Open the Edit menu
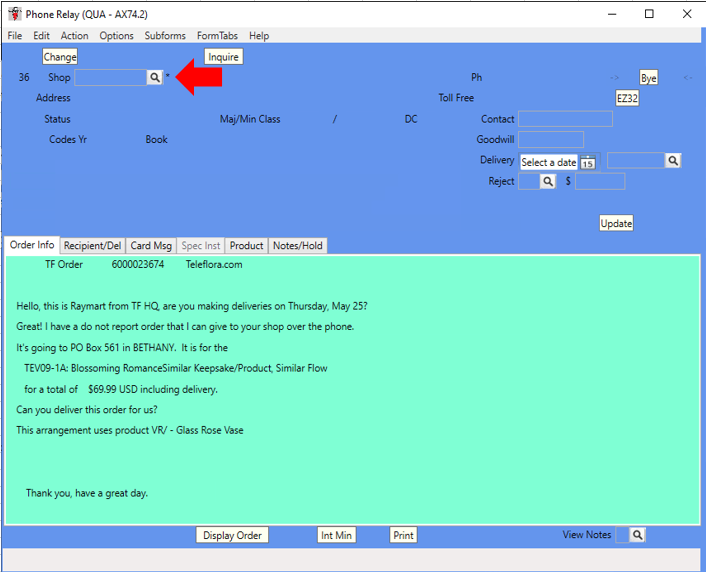The height and width of the screenshot is (572, 706). (41, 36)
